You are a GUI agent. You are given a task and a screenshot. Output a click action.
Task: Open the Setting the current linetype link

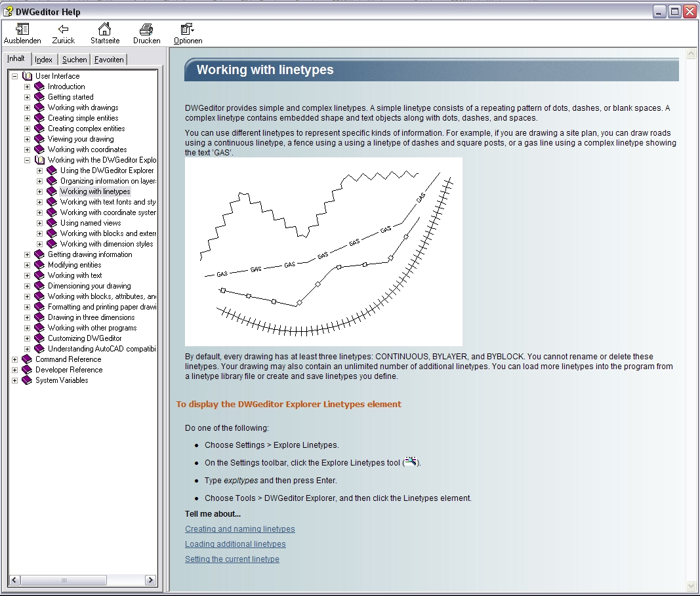coord(232,559)
